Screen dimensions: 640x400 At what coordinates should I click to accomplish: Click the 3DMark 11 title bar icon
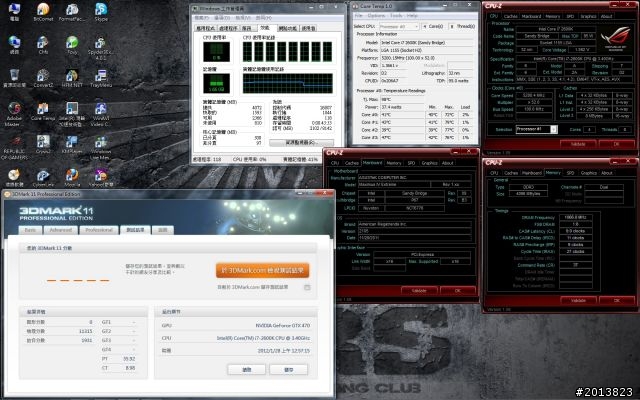(7, 194)
